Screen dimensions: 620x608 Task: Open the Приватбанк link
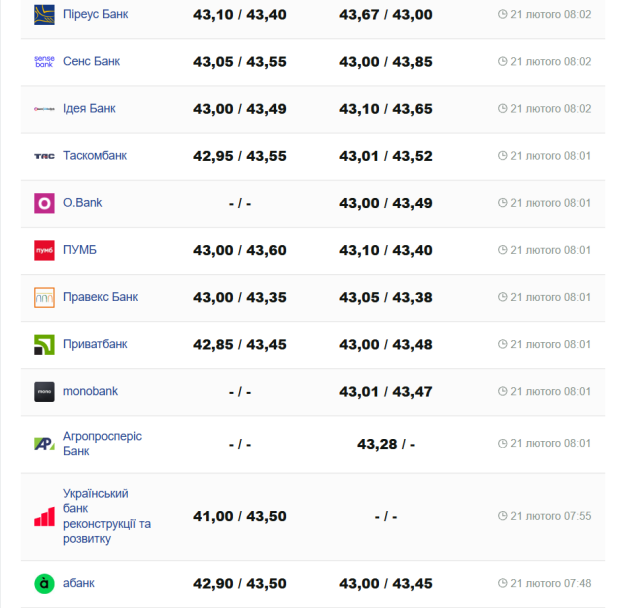tap(95, 344)
